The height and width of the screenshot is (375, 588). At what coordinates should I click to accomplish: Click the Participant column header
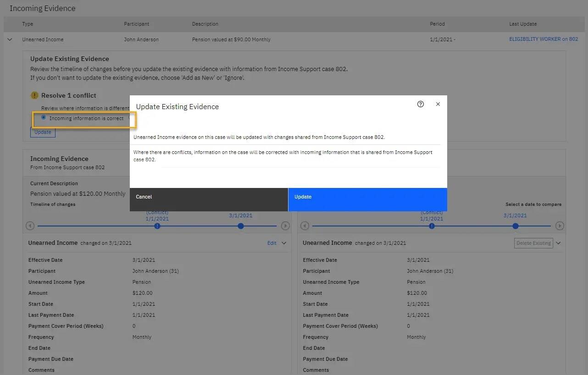137,24
